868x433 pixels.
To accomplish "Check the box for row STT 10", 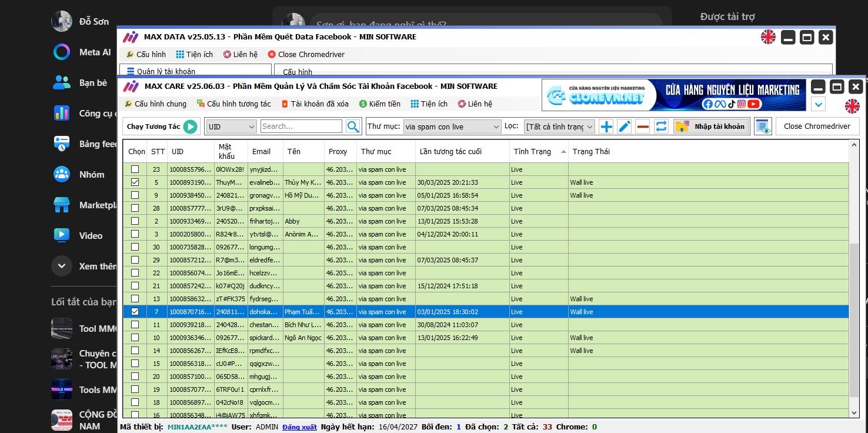I will [135, 338].
